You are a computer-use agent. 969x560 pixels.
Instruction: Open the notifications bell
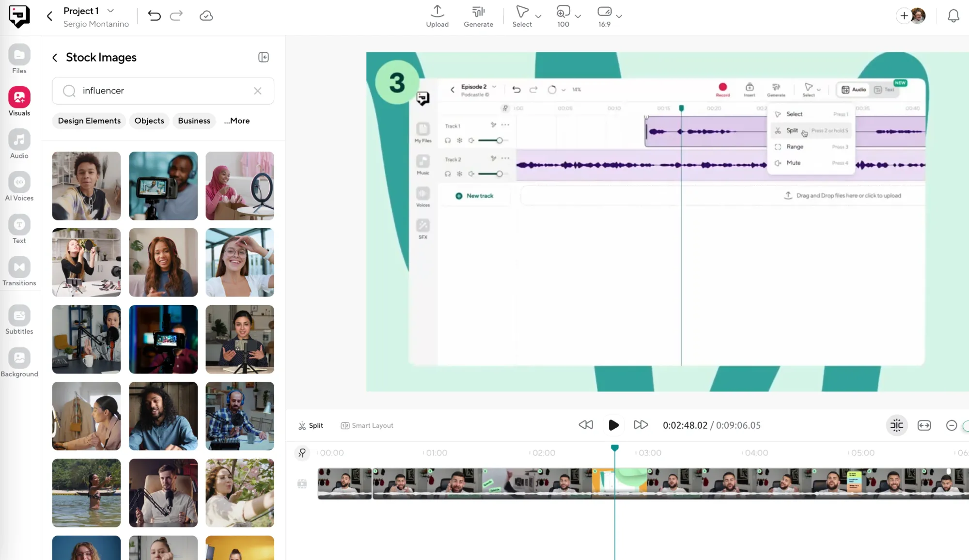click(x=953, y=16)
